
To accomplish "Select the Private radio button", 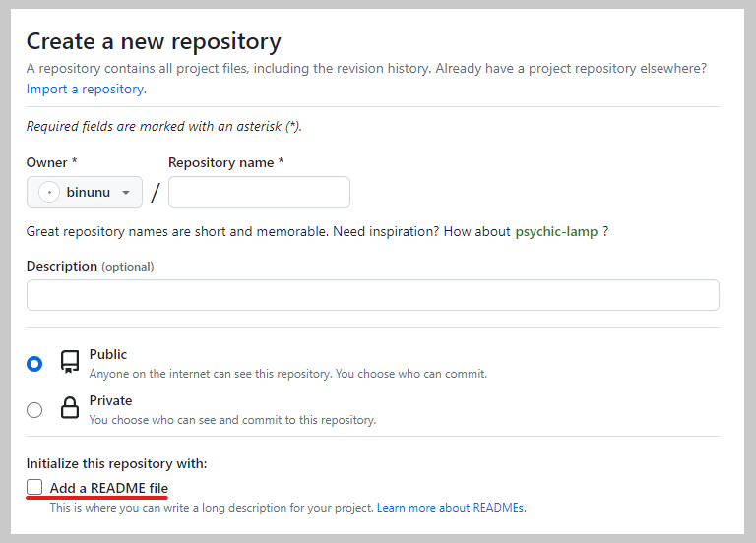I will 34,410.
